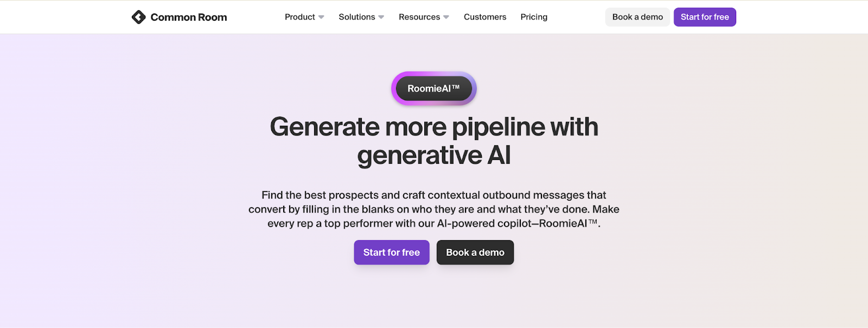Open the Pricing page link
The image size is (868, 328).
(x=534, y=17)
